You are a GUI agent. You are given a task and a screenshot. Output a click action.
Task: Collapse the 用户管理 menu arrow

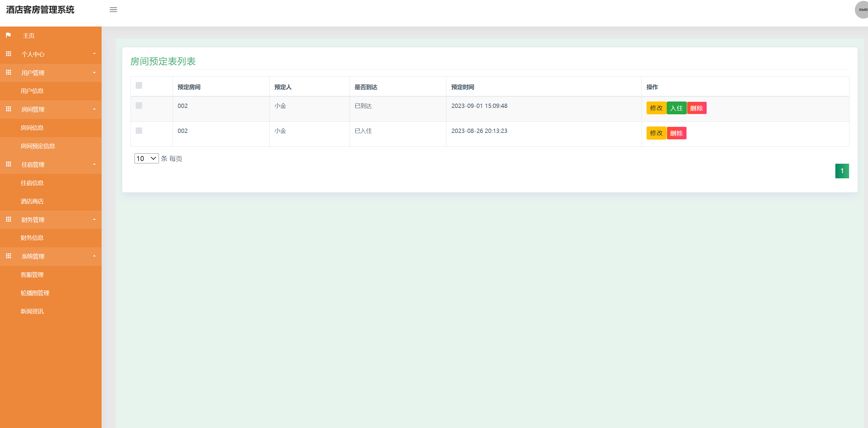pos(94,72)
